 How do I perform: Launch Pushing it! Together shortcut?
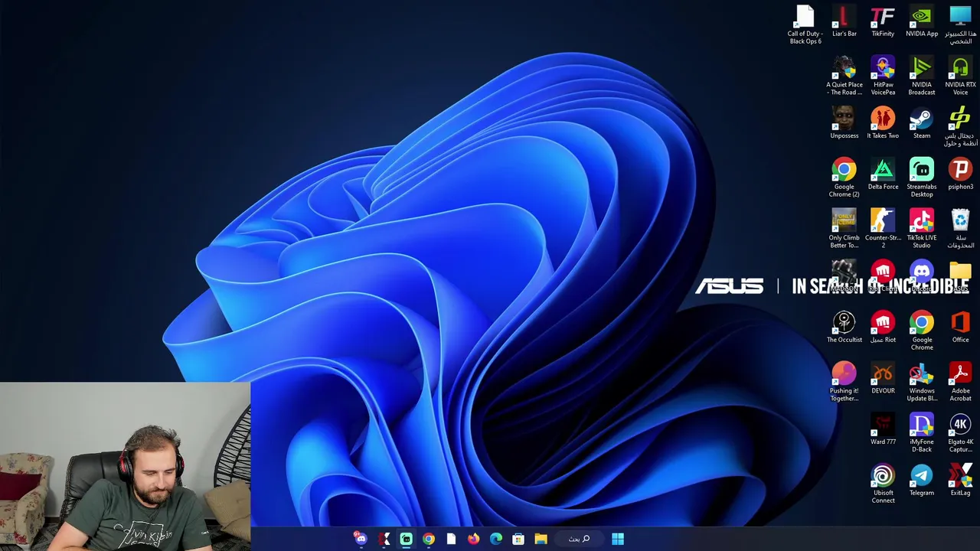pos(844,381)
